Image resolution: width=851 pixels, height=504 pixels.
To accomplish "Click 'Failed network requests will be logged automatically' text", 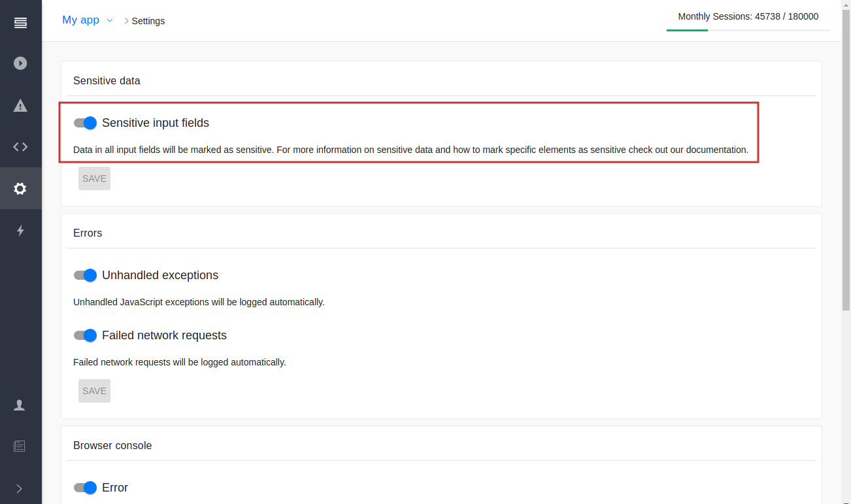I will tap(180, 362).
